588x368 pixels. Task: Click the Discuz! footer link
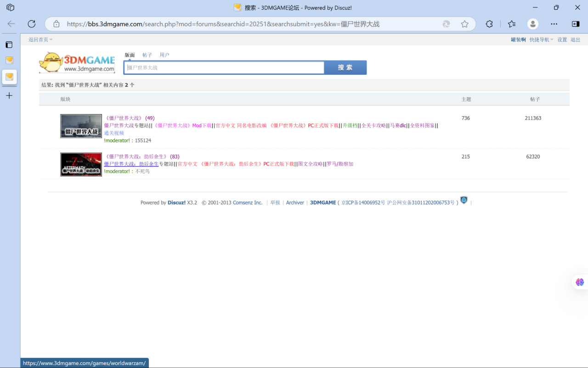tap(176, 203)
